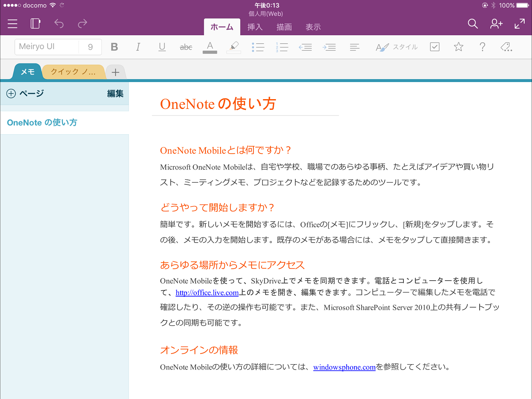Tap the Wi-Fi status icon

pos(53,5)
